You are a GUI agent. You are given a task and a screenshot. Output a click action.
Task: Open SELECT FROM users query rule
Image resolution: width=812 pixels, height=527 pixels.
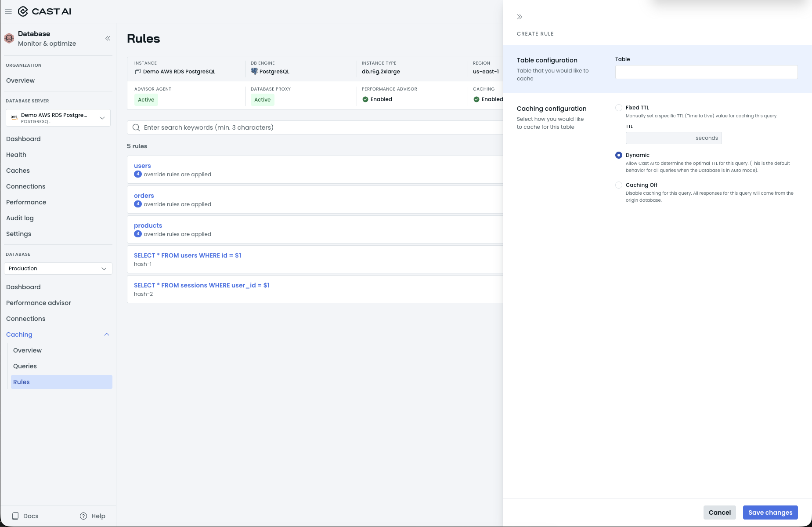pos(188,255)
